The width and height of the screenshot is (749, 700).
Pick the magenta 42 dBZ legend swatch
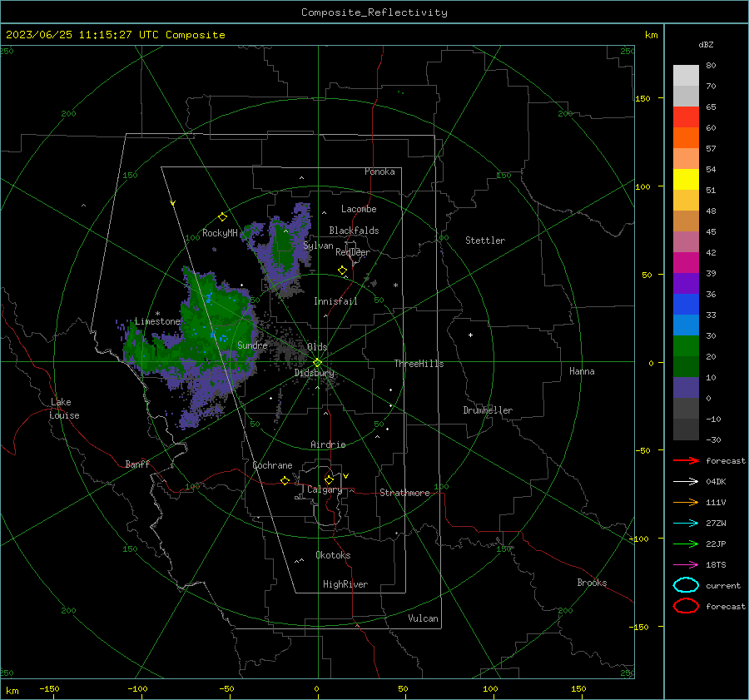coord(686,262)
